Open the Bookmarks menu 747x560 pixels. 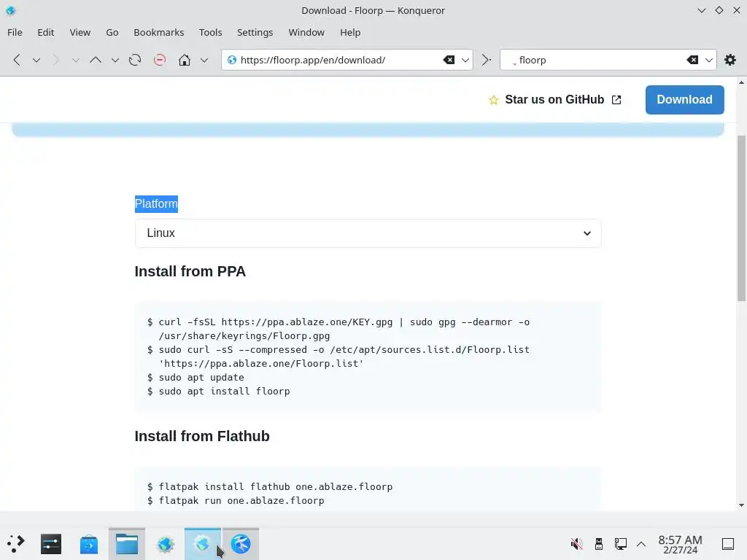tap(158, 32)
